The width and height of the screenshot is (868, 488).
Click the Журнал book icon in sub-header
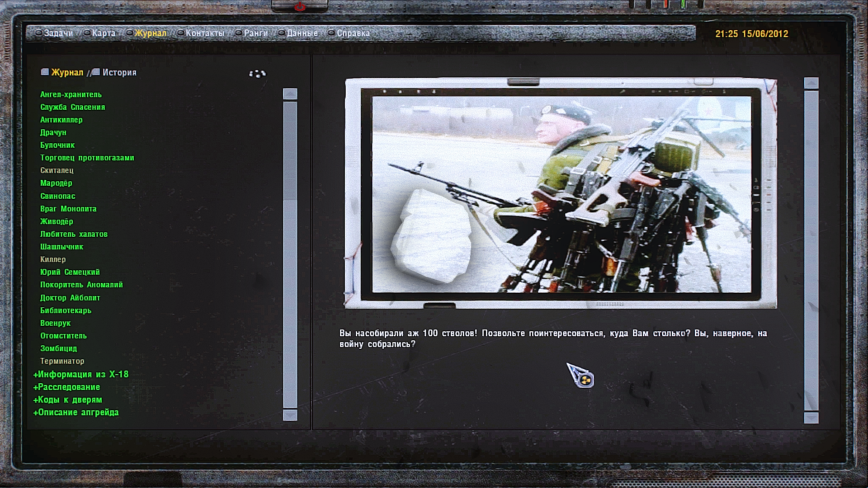45,72
